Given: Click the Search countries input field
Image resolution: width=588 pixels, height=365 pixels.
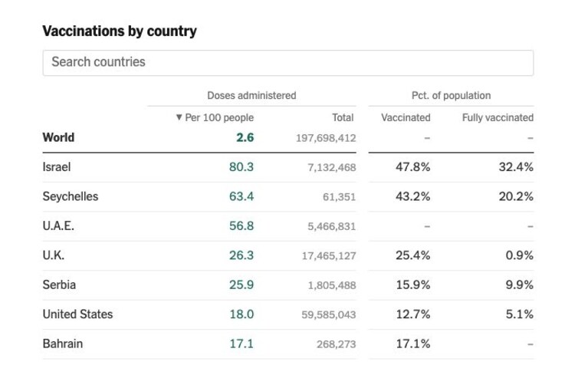Looking at the screenshot, I should pyautogui.click(x=288, y=63).
